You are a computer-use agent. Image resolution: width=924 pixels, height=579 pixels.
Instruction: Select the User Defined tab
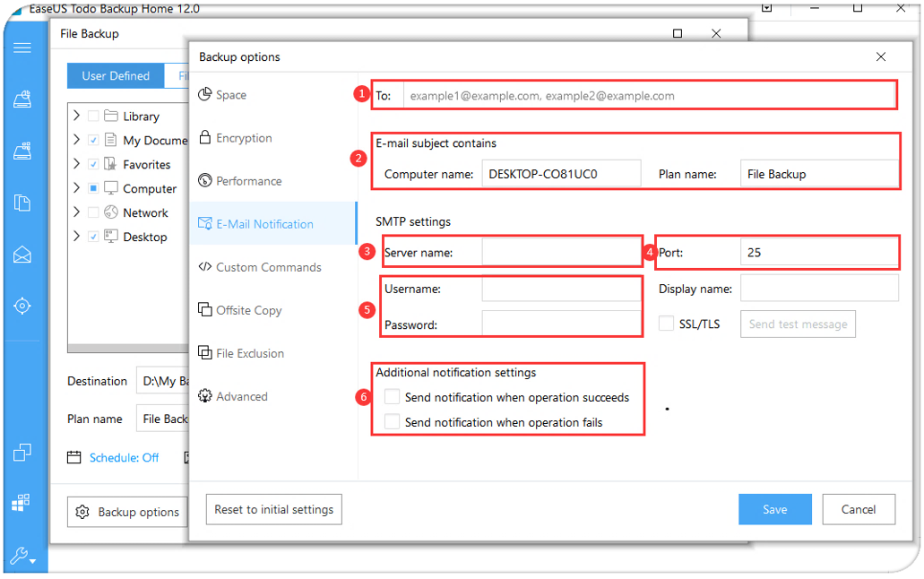coord(116,75)
